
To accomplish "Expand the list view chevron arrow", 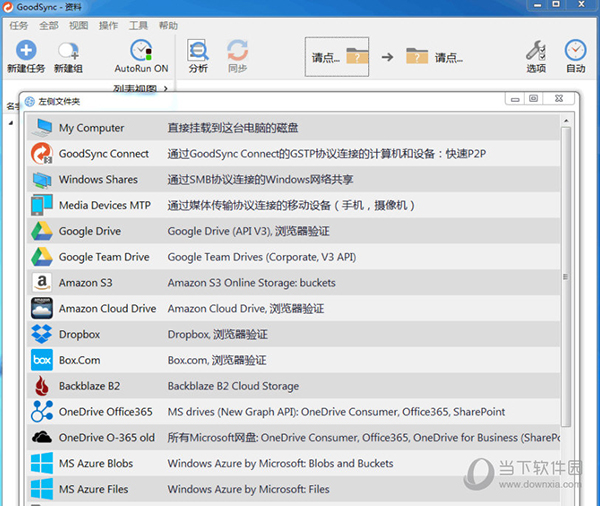I will pos(165,88).
